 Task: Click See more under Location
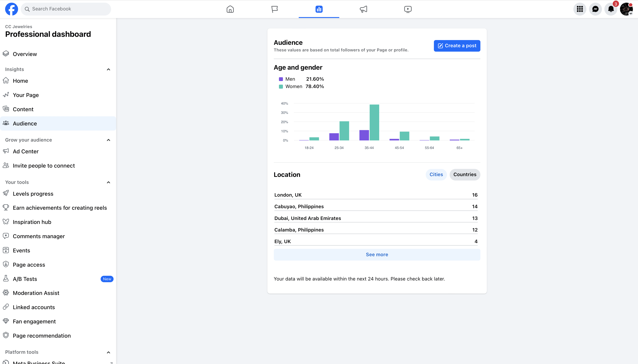tap(377, 254)
